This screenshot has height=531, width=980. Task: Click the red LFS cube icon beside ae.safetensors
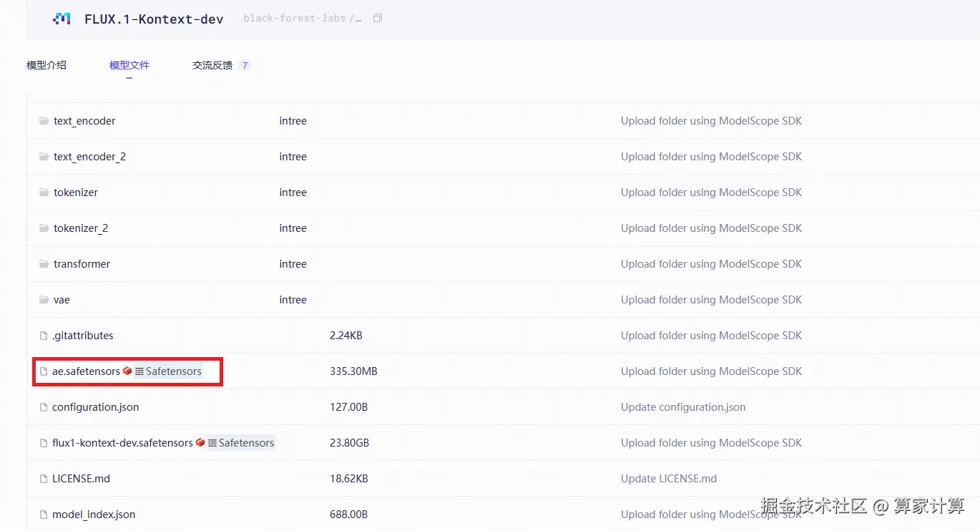point(127,371)
